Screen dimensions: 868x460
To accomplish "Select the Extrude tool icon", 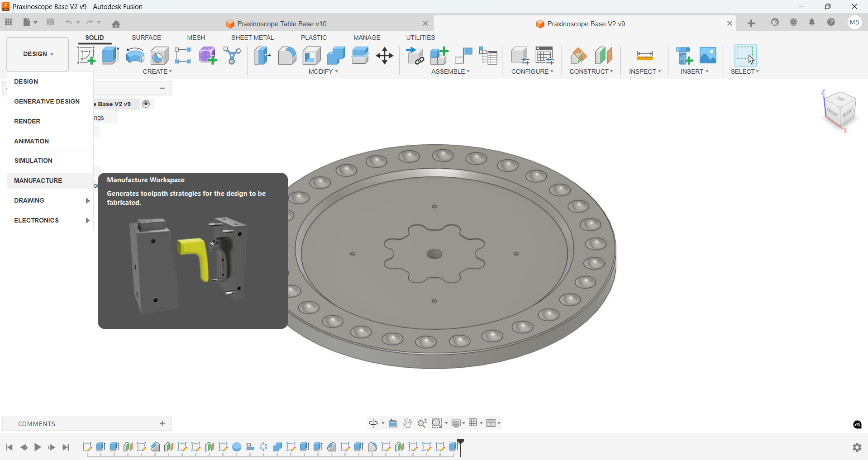I will pyautogui.click(x=110, y=56).
